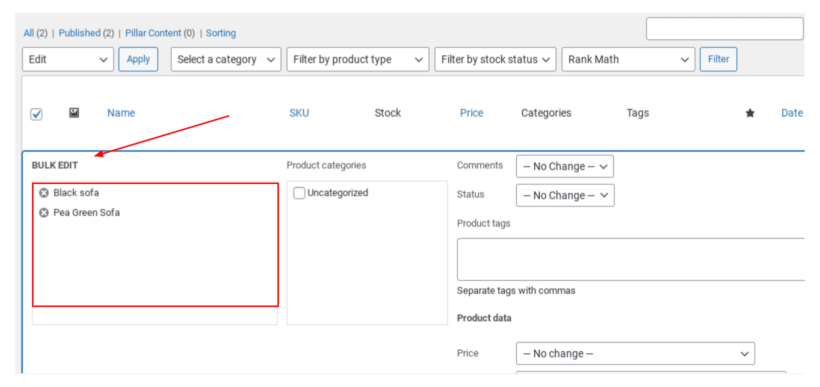Sort products by Price column
This screenshot has height=387, width=820.
(472, 113)
